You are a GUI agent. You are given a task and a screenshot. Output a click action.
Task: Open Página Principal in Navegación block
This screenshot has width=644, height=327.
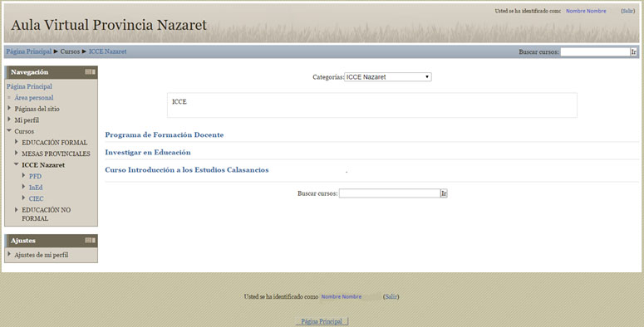[x=29, y=86]
